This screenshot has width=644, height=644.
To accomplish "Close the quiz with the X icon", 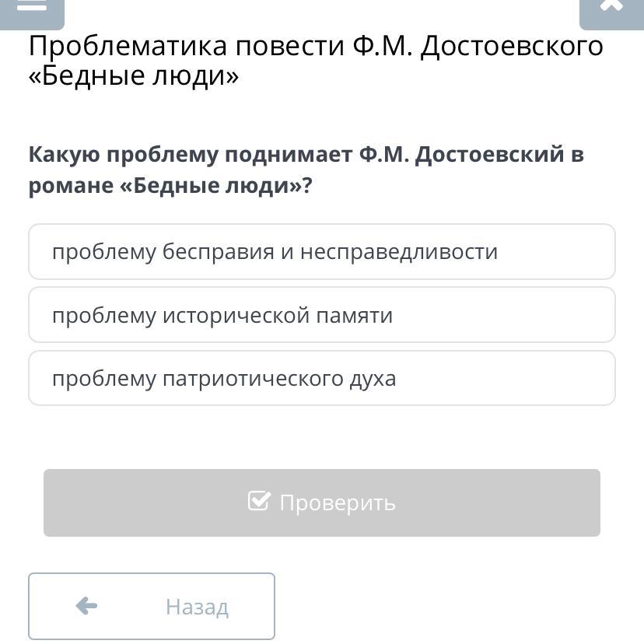I will (611, 6).
